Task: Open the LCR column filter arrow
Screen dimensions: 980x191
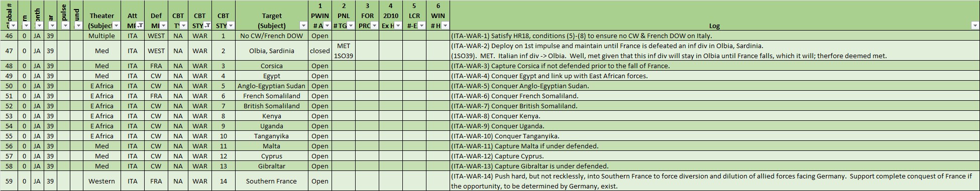Action: (x=421, y=26)
